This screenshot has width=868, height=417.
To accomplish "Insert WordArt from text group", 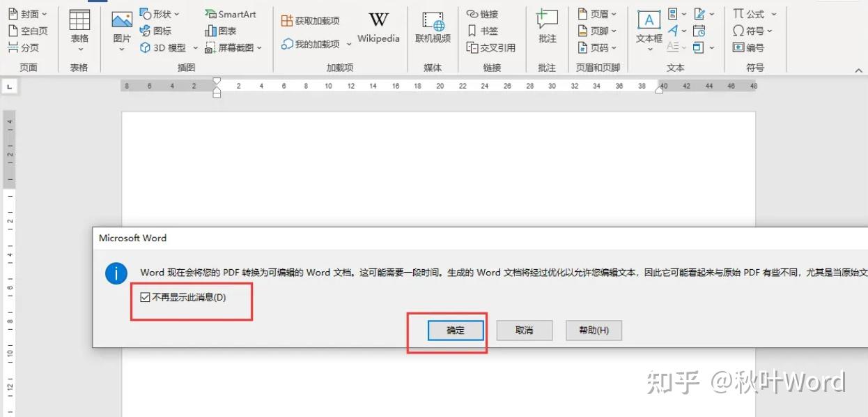I will point(673,31).
